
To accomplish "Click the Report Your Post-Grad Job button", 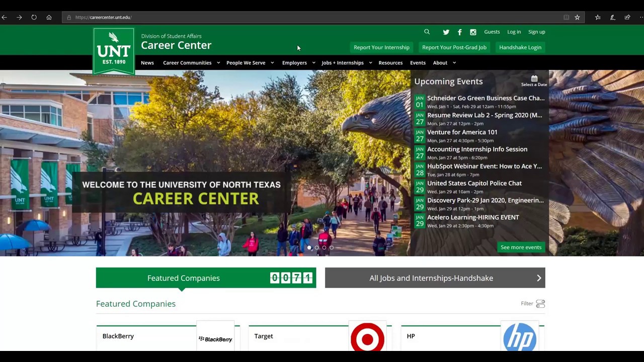I will click(454, 47).
